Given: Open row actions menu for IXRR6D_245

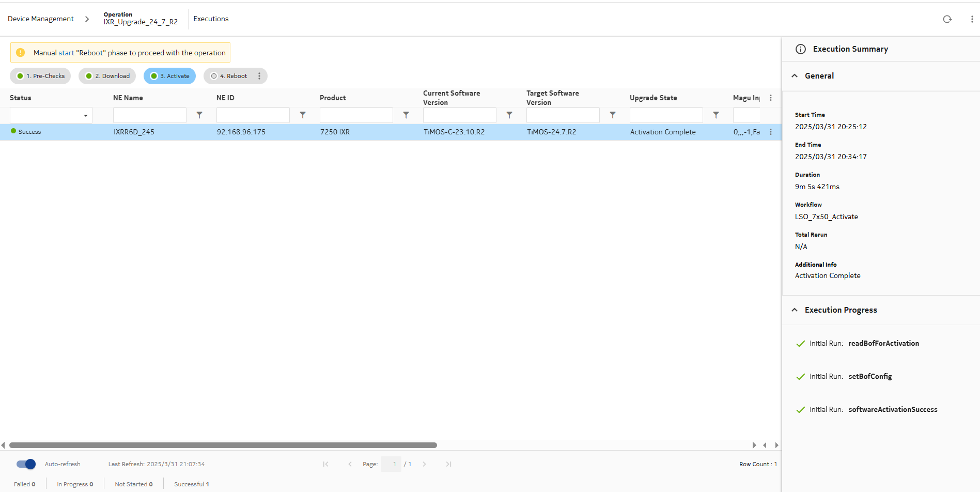Looking at the screenshot, I should pos(771,132).
